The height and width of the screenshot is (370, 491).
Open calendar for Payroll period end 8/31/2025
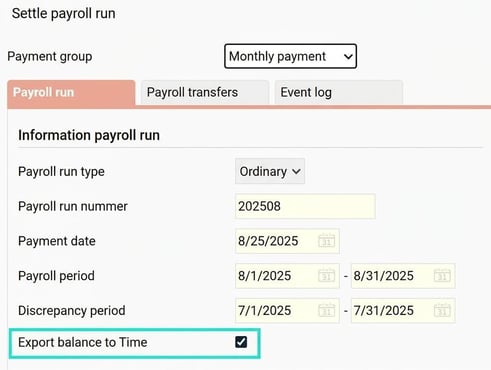(x=442, y=276)
